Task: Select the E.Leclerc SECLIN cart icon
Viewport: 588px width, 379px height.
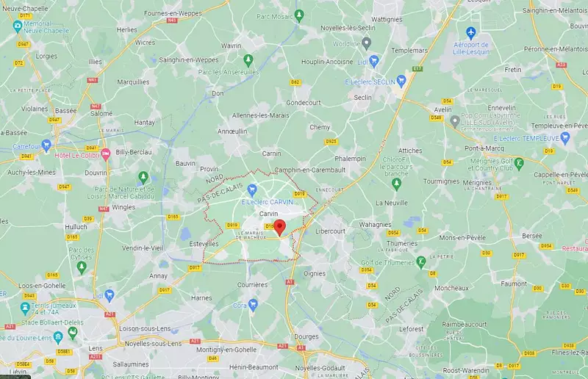Action: [x=401, y=81]
